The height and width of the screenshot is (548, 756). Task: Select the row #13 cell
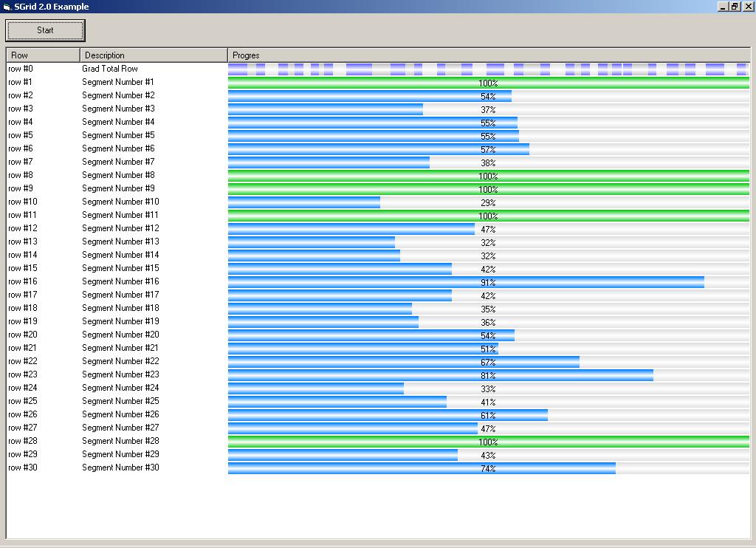coord(23,242)
